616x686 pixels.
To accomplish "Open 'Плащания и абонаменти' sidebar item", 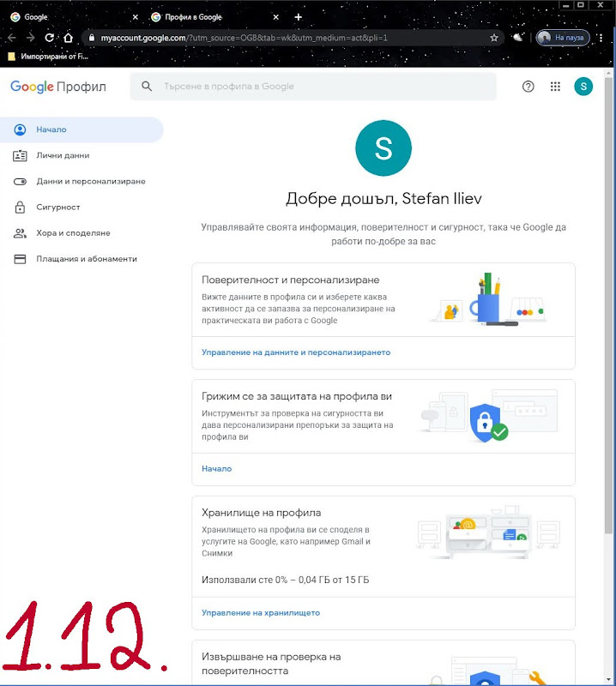I will [82, 259].
